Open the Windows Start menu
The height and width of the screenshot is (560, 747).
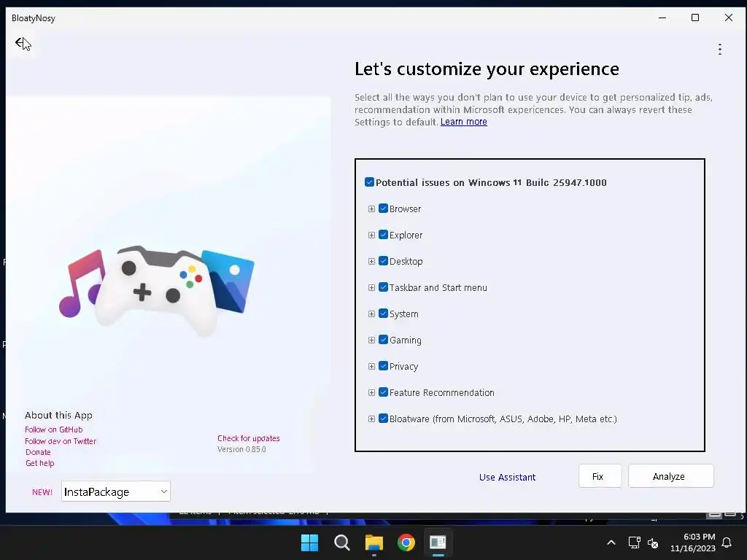(309, 542)
